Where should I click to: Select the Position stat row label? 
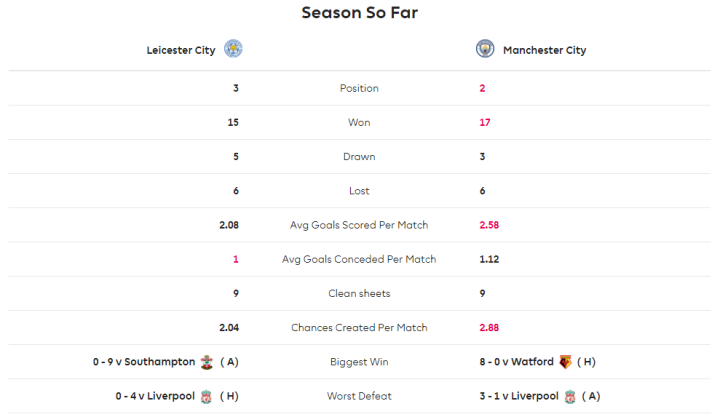(359, 88)
